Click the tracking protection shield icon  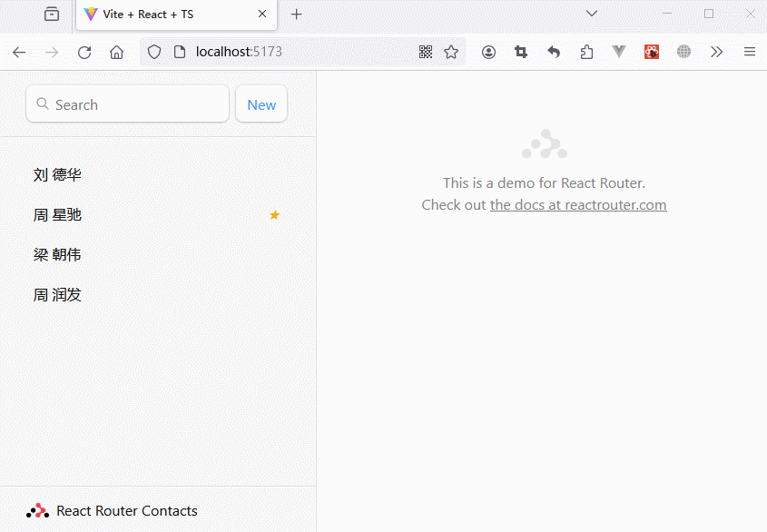tap(154, 53)
